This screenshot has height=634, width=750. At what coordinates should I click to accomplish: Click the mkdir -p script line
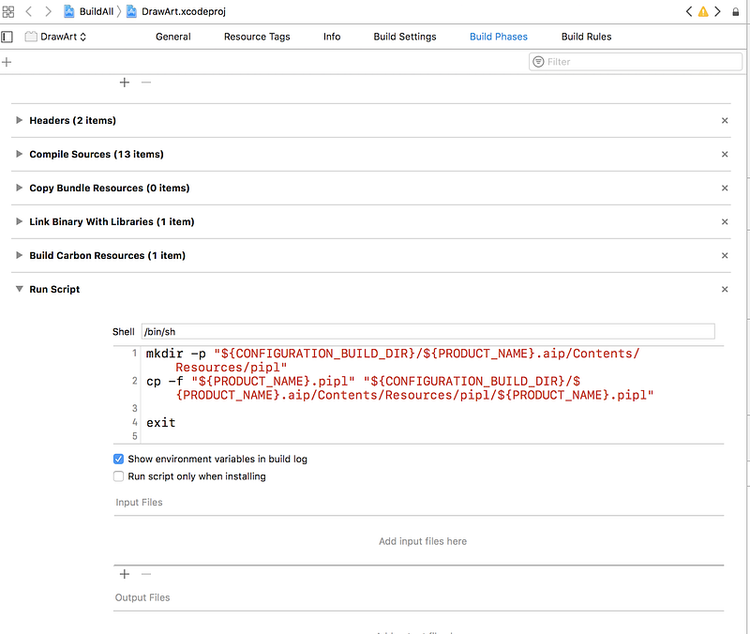pyautogui.click(x=392, y=360)
